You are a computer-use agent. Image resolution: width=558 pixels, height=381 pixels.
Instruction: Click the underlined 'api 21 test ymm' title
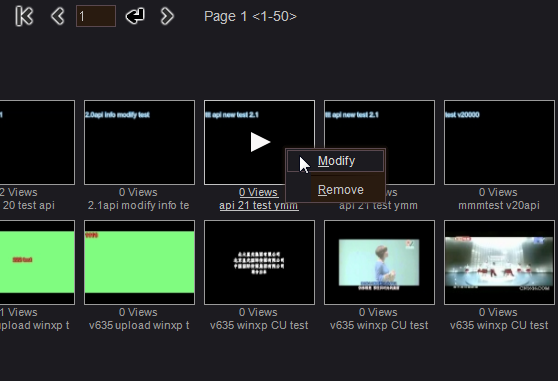(x=259, y=206)
